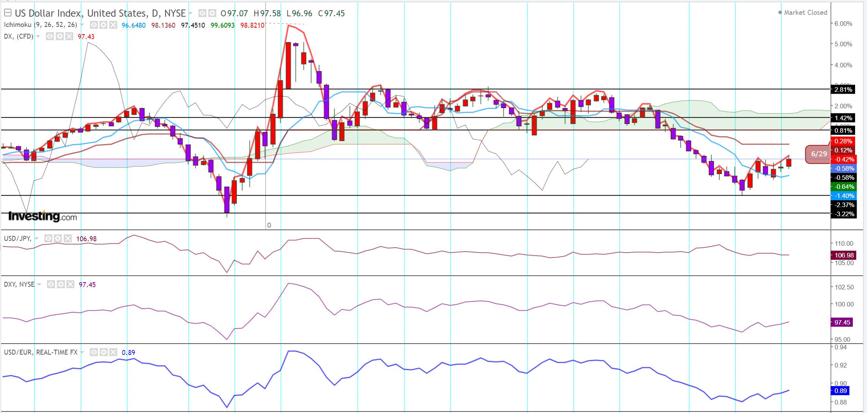The image size is (868, 413).
Task: Toggle USD/EUR series visibility eye
Action: (x=94, y=352)
